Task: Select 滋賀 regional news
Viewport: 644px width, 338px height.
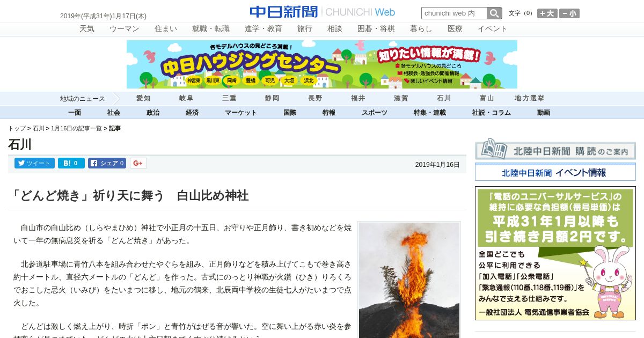Action: 401,99
